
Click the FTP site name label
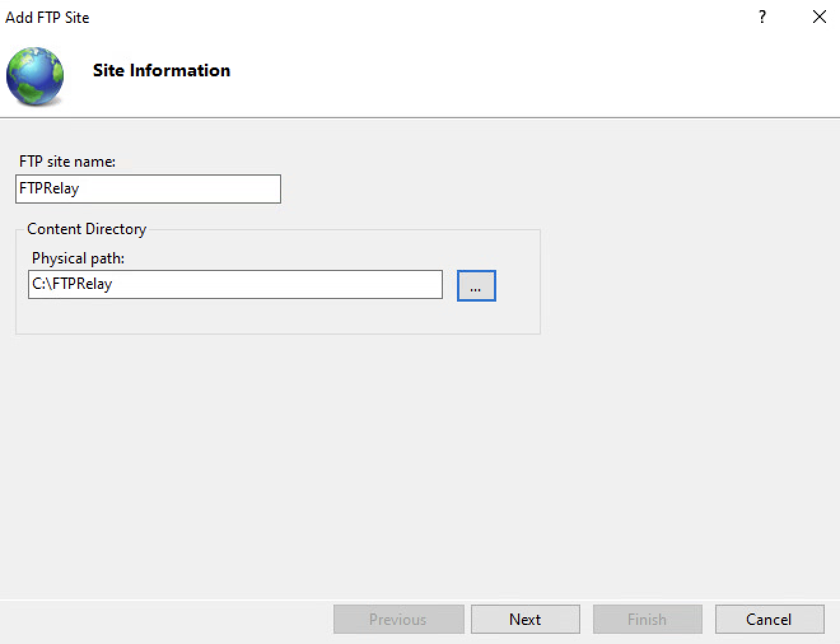(66, 162)
